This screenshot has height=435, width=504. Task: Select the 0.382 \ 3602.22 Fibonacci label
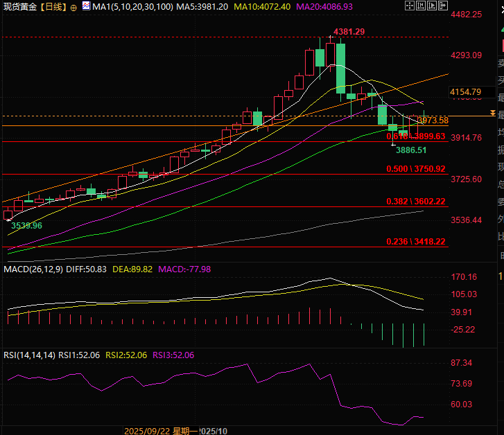415,202
